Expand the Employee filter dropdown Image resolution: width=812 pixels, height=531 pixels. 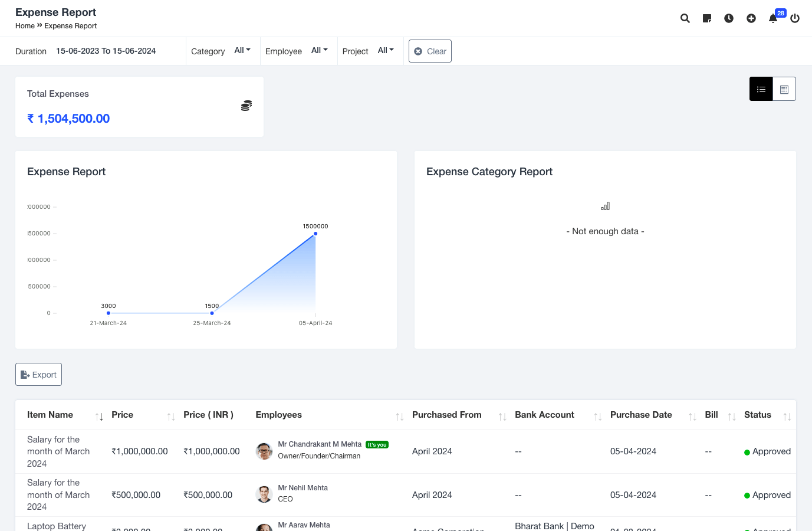click(x=319, y=51)
